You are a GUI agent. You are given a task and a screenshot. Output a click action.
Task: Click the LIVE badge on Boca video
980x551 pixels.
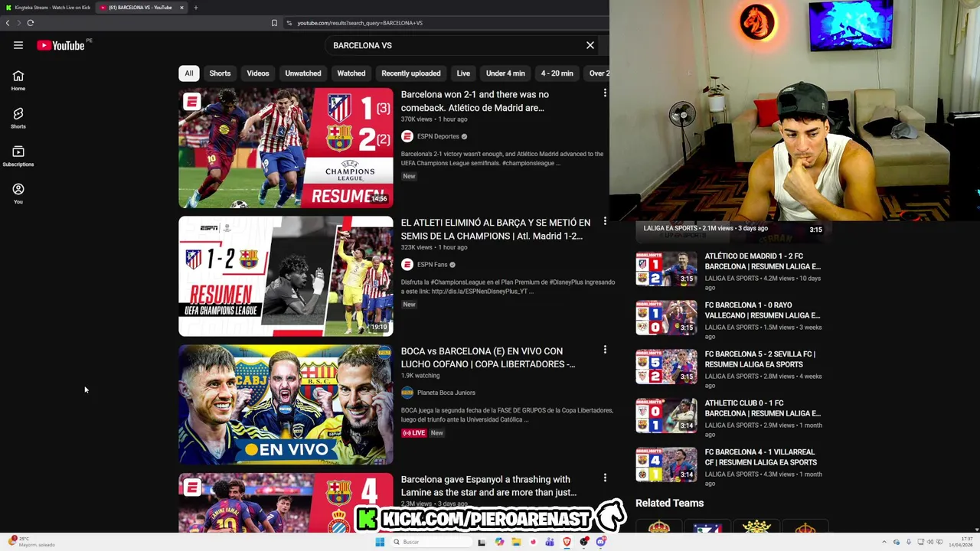click(413, 433)
